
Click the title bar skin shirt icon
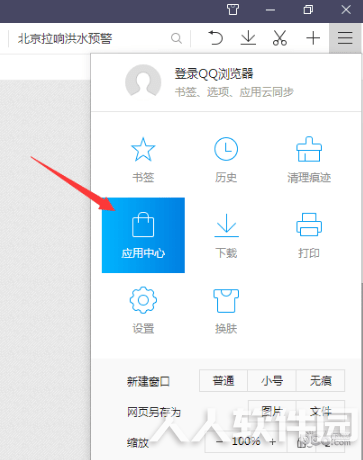[233, 10]
